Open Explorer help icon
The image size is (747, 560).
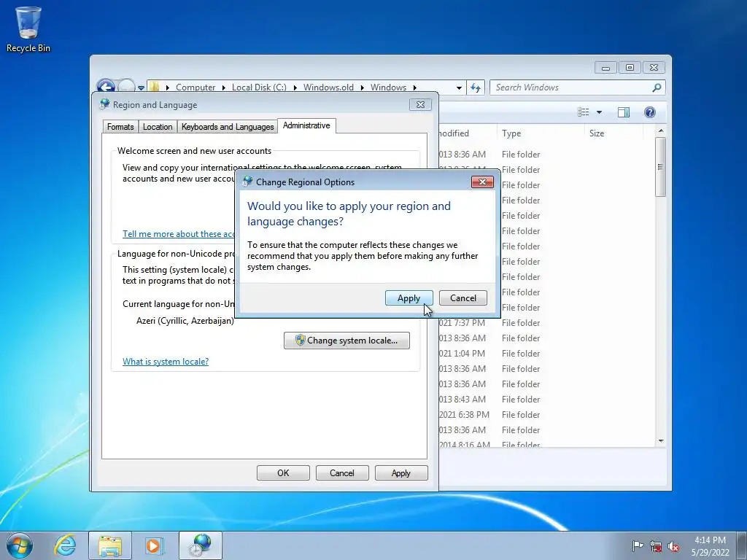650,112
